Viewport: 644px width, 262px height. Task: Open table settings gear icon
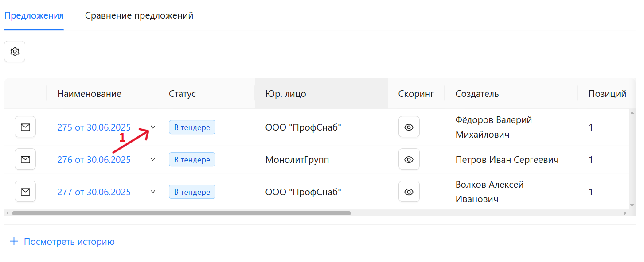(15, 52)
